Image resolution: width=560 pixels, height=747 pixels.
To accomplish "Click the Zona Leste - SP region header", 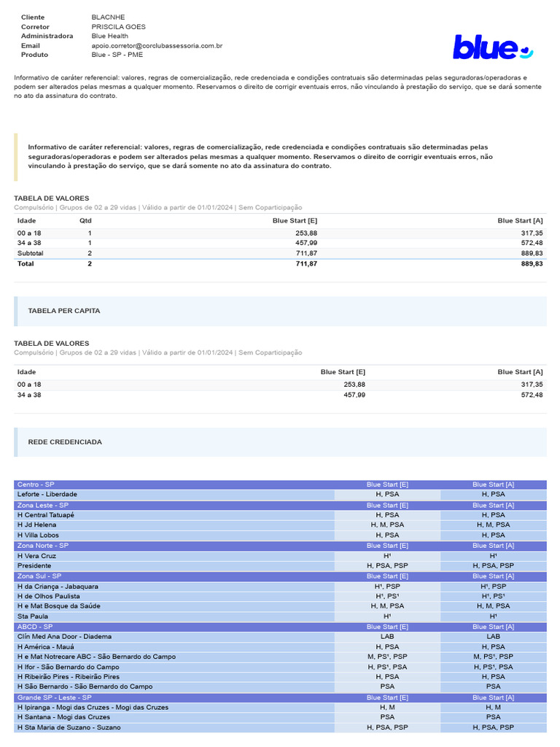I will 280,506.
